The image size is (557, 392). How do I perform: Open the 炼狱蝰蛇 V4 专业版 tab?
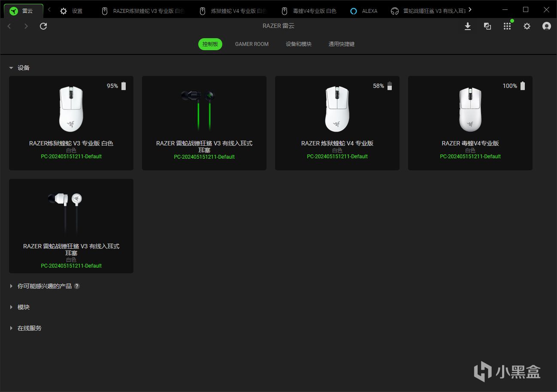[x=233, y=11]
